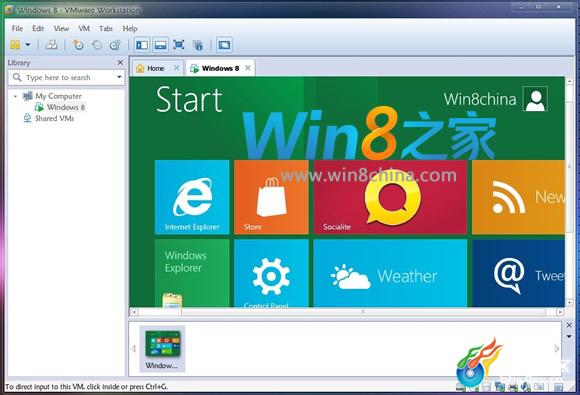Click the thumbnail bar left arrow
Viewport: 580px width, 395px height.
(x=134, y=348)
